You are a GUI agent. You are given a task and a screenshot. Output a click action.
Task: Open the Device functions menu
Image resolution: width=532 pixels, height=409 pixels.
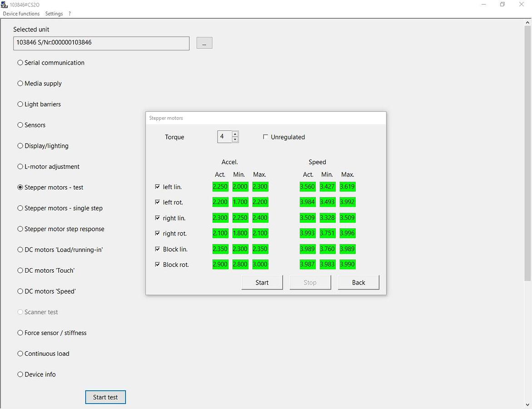click(x=21, y=14)
